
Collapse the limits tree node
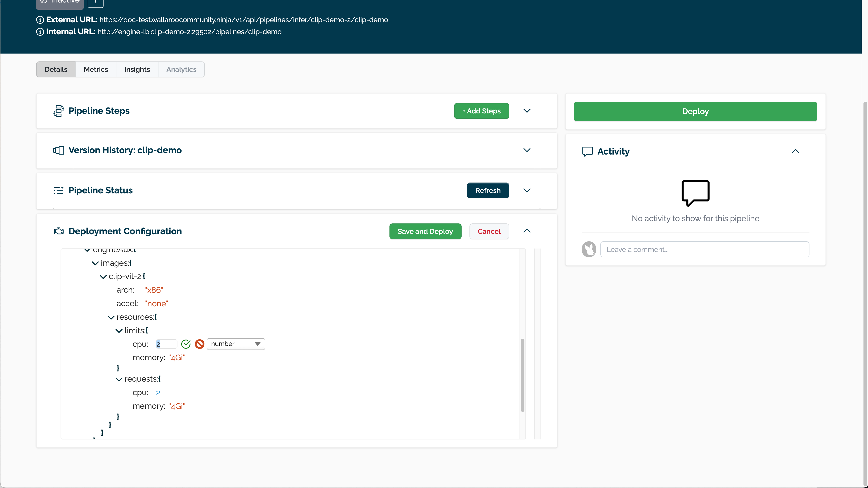(x=119, y=330)
